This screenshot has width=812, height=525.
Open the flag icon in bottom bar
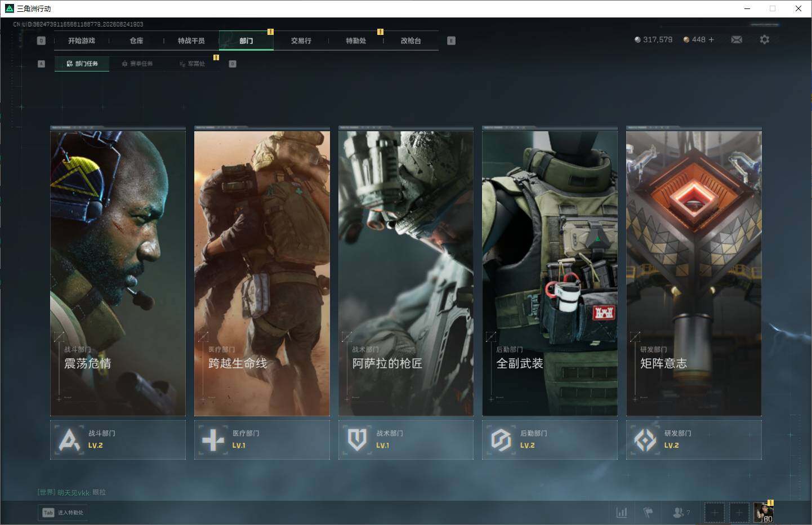coord(648,513)
